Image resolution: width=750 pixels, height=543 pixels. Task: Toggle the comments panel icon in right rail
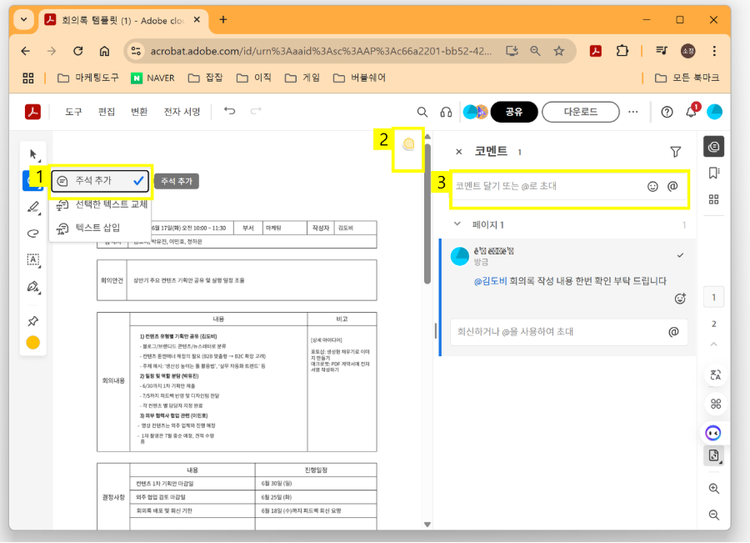tap(713, 146)
